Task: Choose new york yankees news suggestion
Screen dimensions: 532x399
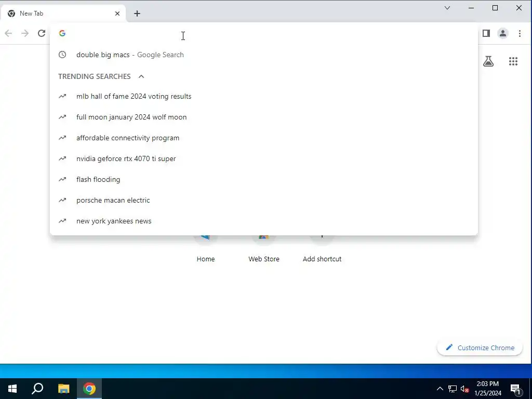Action: point(263,221)
